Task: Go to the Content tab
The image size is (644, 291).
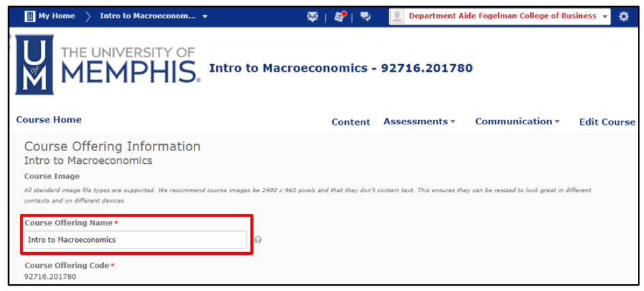Action: (x=351, y=122)
